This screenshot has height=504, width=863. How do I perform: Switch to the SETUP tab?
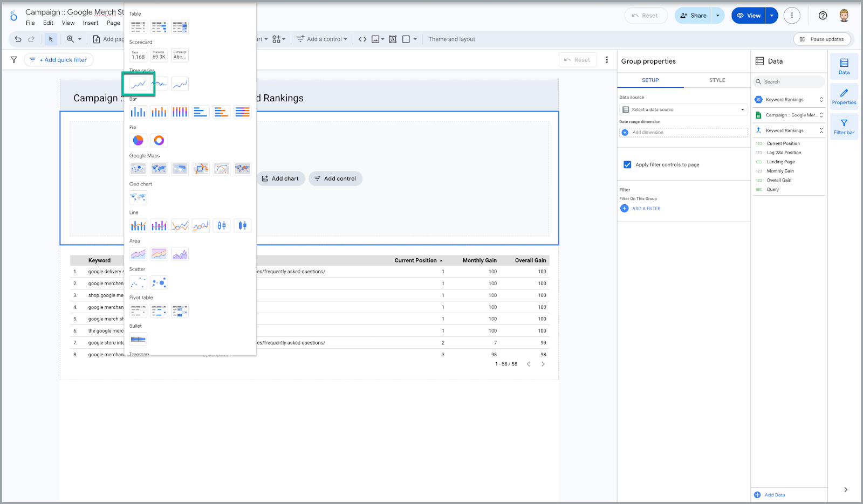coord(650,80)
